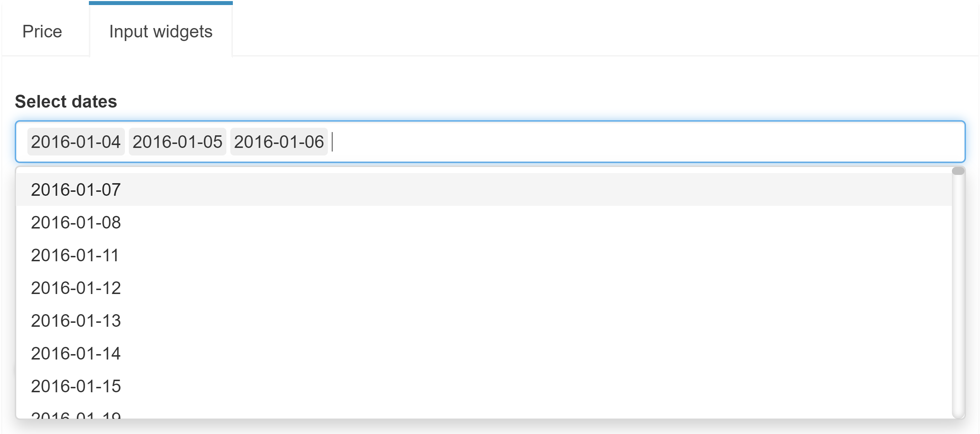
Task: Select 2016-01-08 from the date options
Action: point(76,222)
